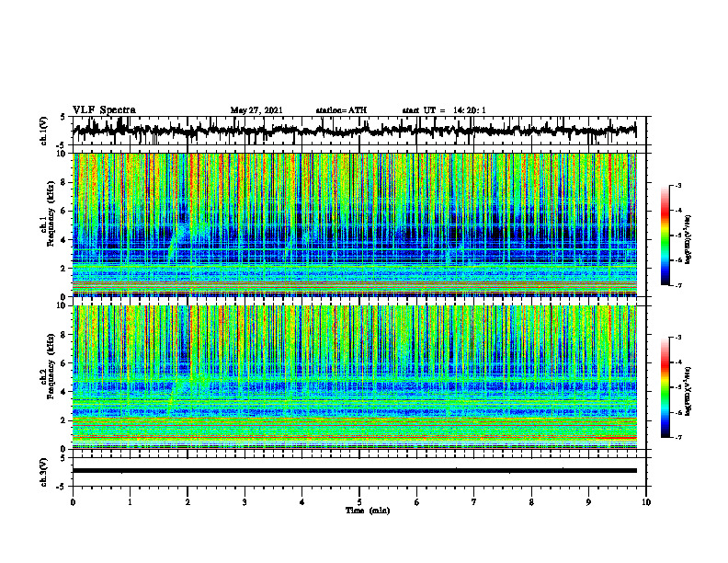
Task: Click time axis tick label '9'
Action: click(588, 502)
